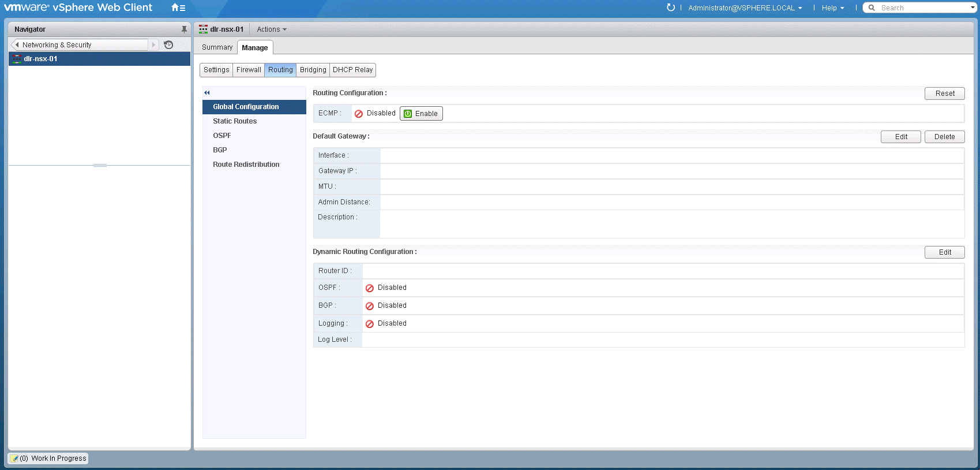Click the Work In Progress icon

click(14, 458)
